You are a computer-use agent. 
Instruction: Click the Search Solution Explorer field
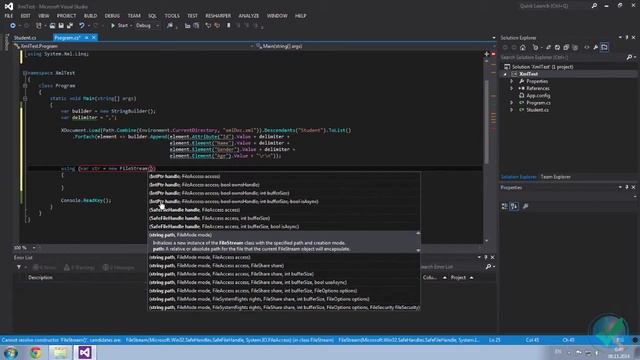[562, 58]
